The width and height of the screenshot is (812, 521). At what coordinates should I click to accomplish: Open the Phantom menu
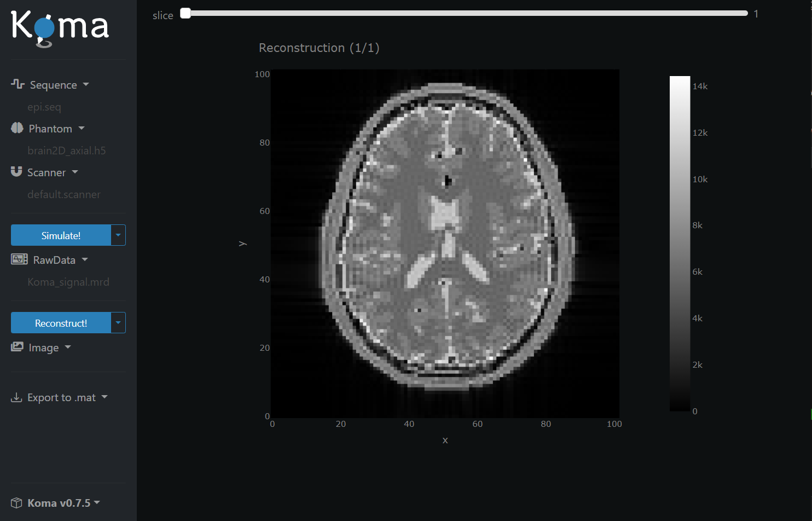coord(51,129)
